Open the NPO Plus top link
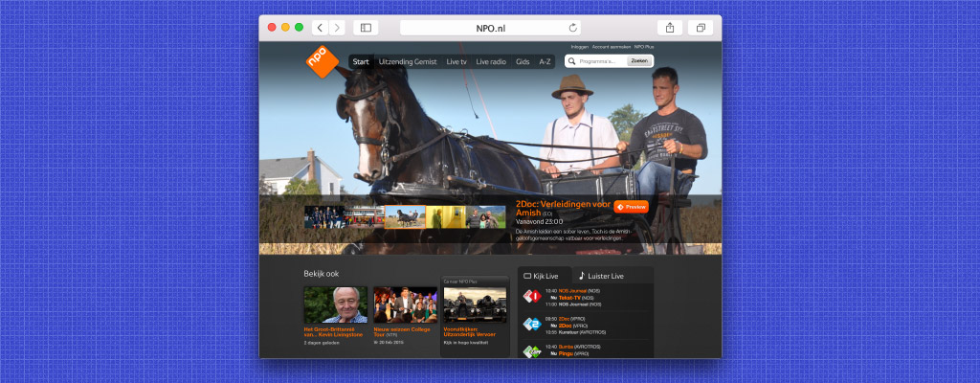Image resolution: width=980 pixels, height=383 pixels. point(644,47)
